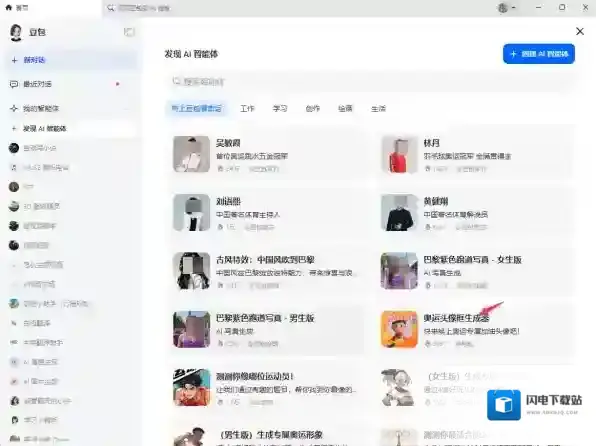Click the 测测你像哪位运动员 comic-style icon

[x=192, y=387]
